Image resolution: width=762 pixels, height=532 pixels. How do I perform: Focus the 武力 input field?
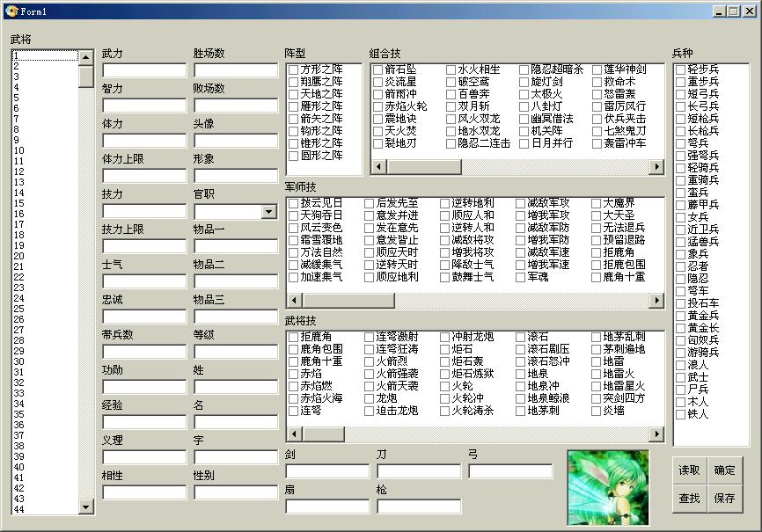click(144, 70)
